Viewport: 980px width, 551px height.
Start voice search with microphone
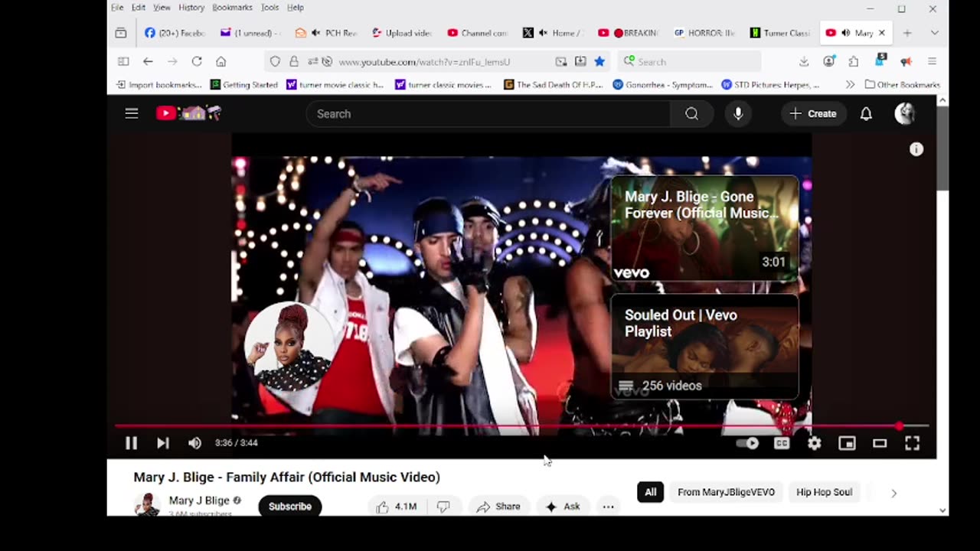[x=738, y=114]
